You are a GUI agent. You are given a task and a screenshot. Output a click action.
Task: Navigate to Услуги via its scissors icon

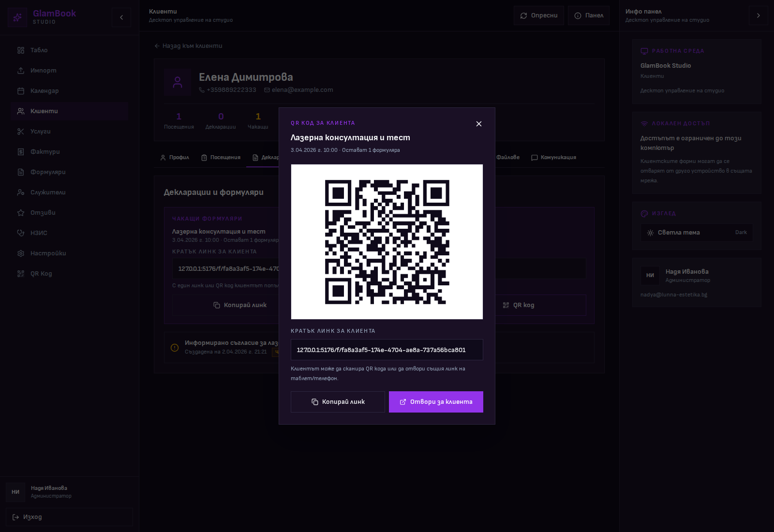tap(21, 131)
